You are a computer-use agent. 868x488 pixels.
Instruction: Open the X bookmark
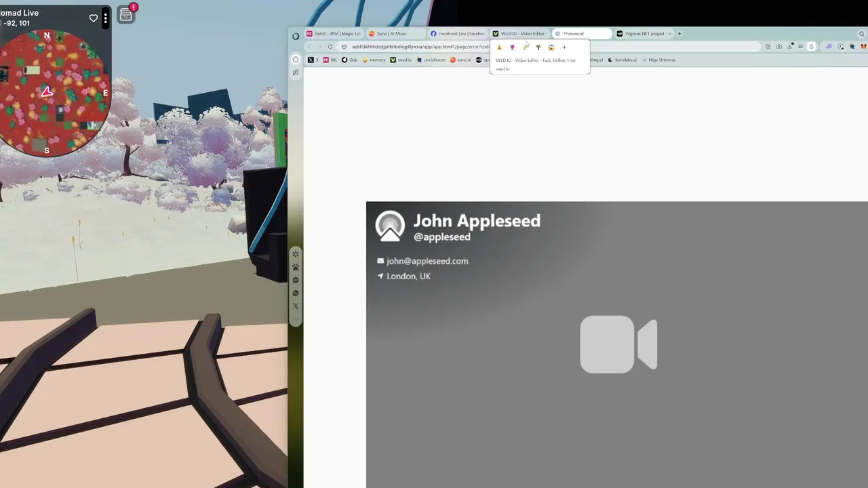(x=313, y=60)
